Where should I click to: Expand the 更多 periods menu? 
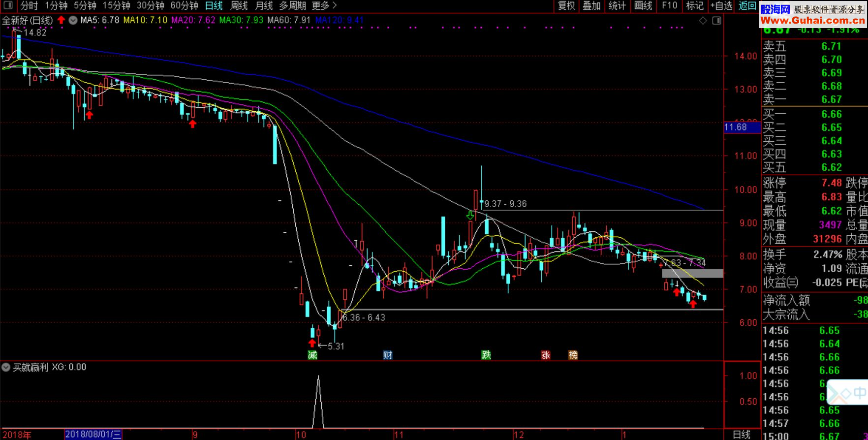point(324,6)
